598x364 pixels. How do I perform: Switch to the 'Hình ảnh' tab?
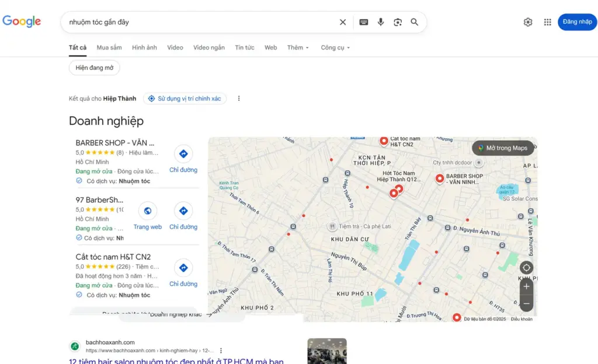(144, 47)
